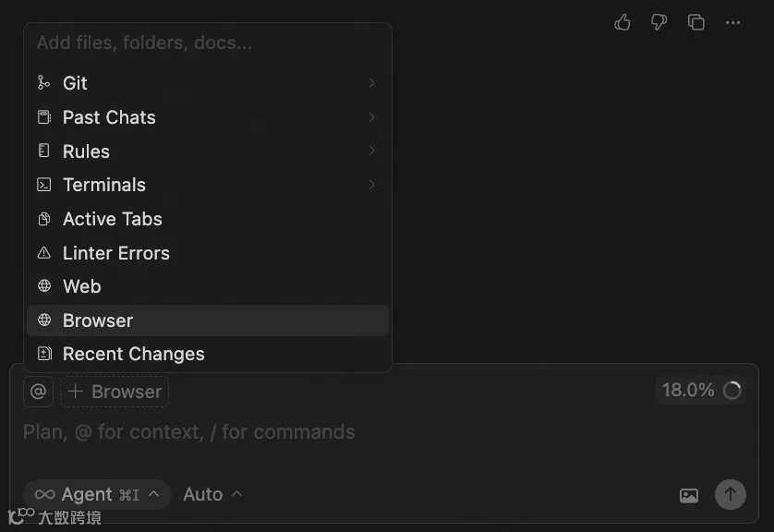Viewport: 774px width, 532px height.
Task: Click the context usage ring indicator
Action: click(x=732, y=391)
